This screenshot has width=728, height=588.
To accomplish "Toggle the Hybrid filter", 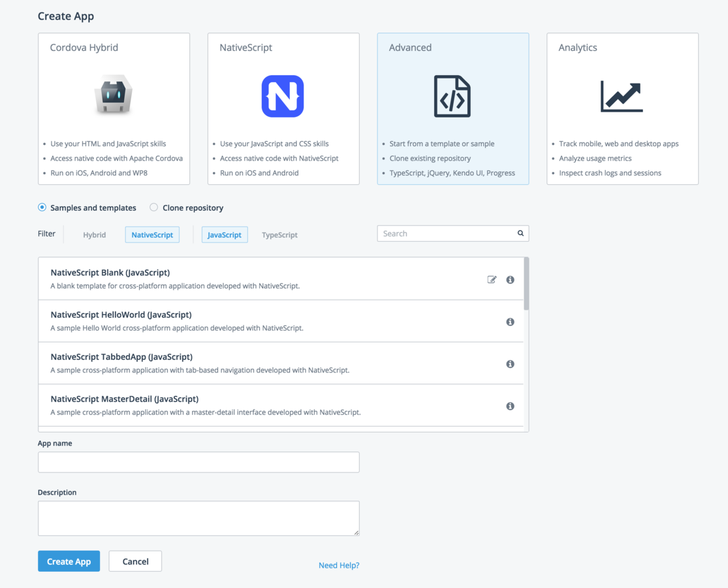I will pyautogui.click(x=94, y=235).
